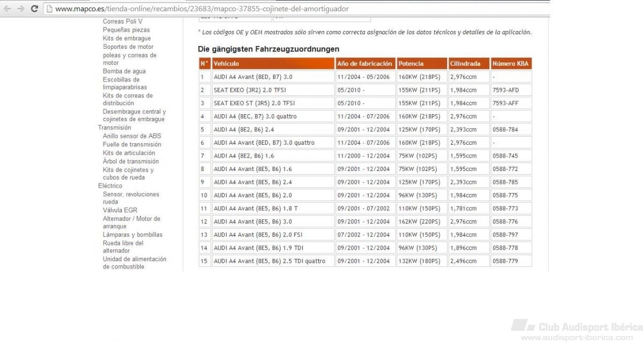Select Soportes de motor in sidebar

[x=128, y=47]
